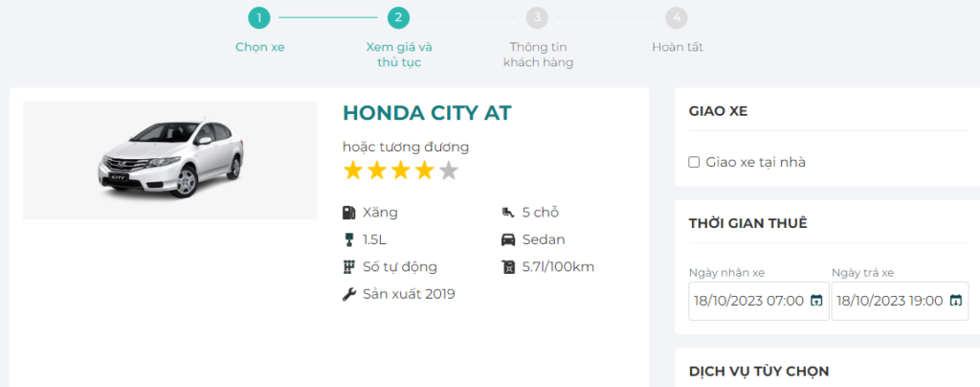Open calendar picker for Ngày trả xe
Image resolution: width=980 pixels, height=387 pixels.
(955, 301)
